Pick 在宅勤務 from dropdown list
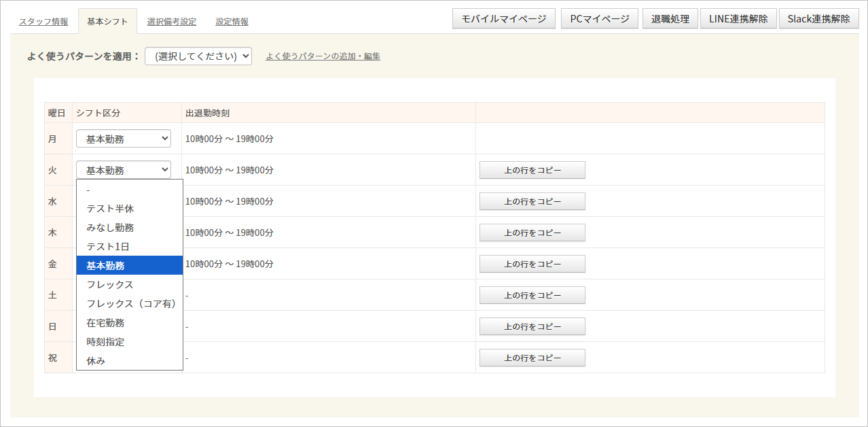This screenshot has width=868, height=427. 105,323
